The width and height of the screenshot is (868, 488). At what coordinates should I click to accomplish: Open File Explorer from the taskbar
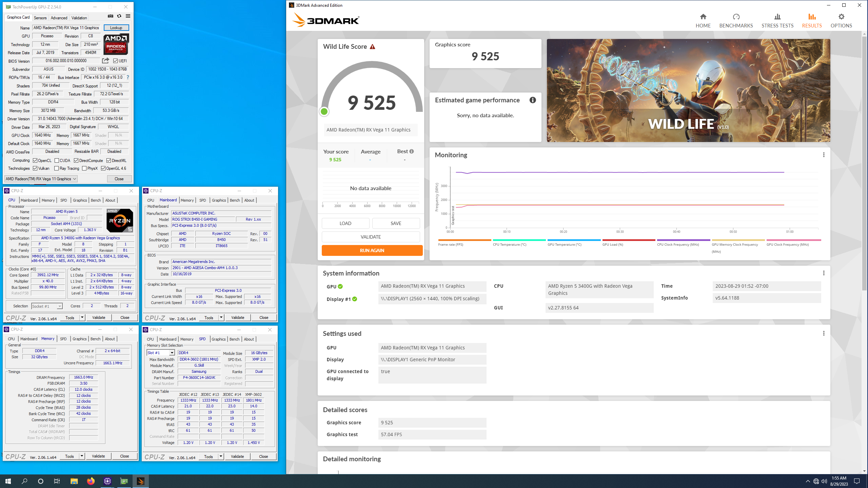[74, 481]
